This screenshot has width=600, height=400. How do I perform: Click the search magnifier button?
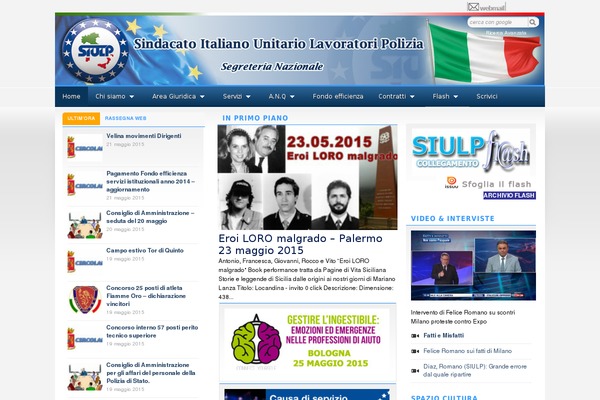[x=533, y=22]
